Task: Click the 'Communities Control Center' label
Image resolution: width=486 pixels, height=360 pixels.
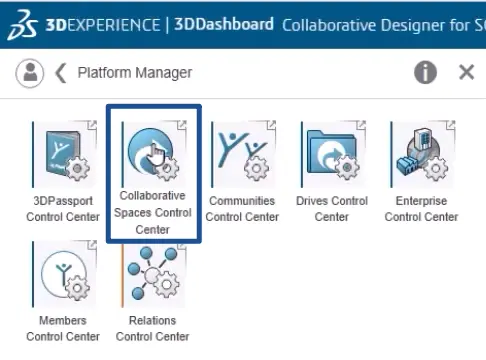Action: [242, 209]
